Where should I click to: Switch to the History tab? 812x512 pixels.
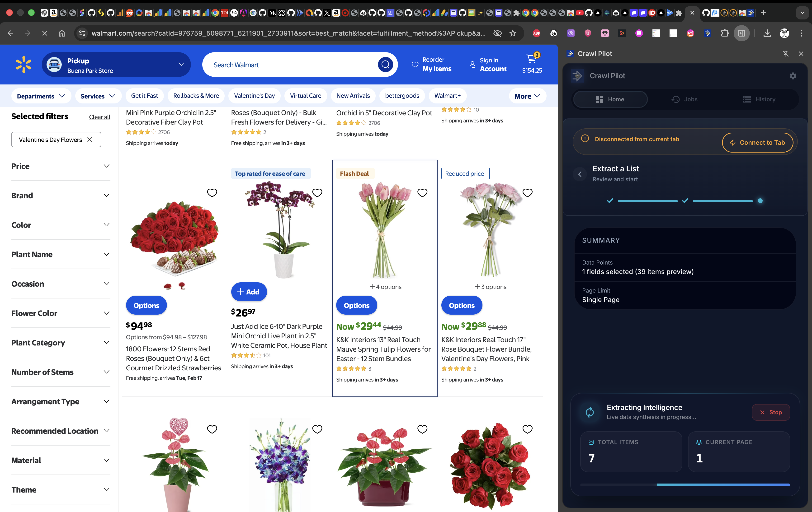(759, 99)
